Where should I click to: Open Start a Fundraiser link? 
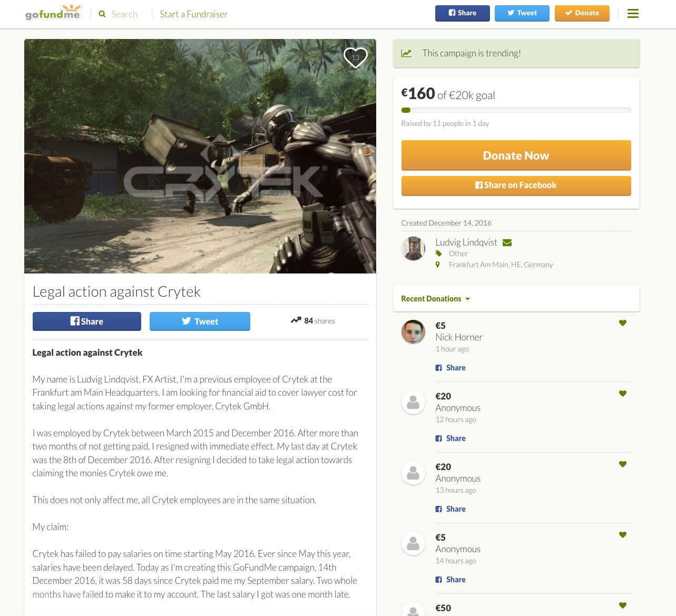coord(194,14)
